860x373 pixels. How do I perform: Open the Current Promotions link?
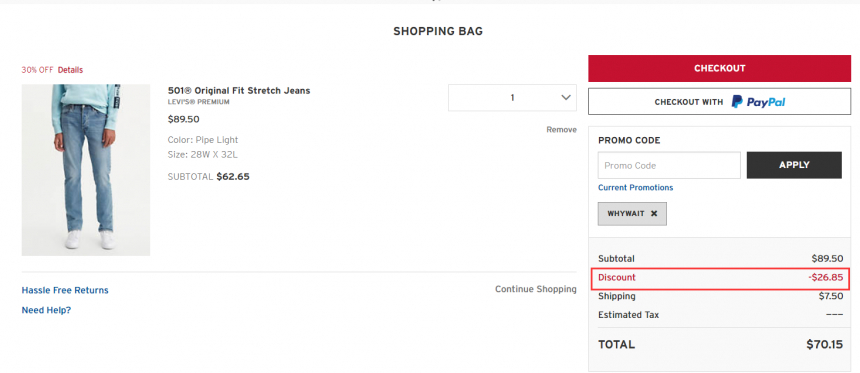pos(636,188)
